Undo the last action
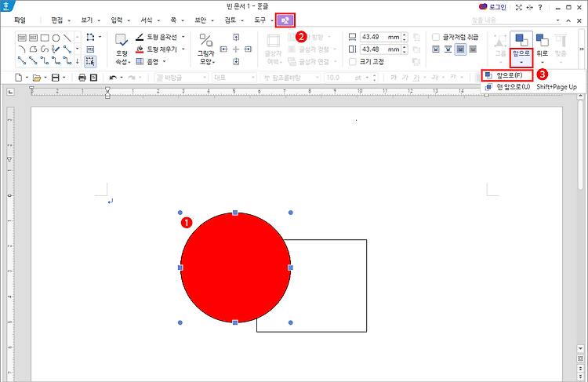 pyautogui.click(x=112, y=78)
